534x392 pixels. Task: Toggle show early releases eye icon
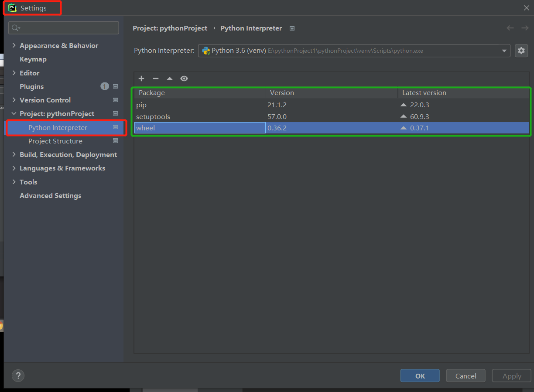tap(184, 78)
